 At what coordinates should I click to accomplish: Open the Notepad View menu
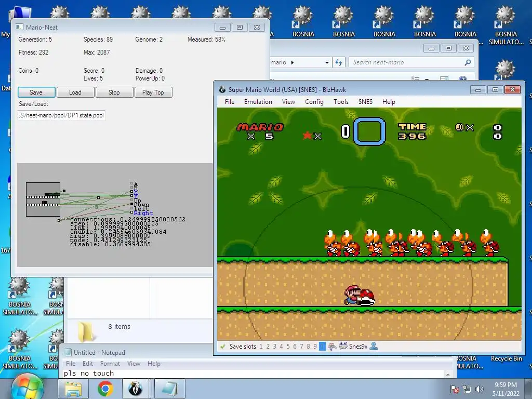134,364
